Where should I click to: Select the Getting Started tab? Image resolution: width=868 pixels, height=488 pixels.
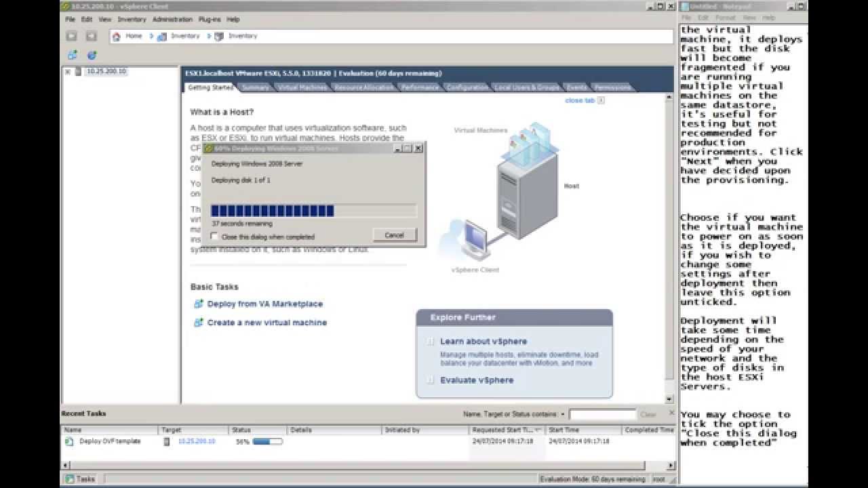pos(210,87)
